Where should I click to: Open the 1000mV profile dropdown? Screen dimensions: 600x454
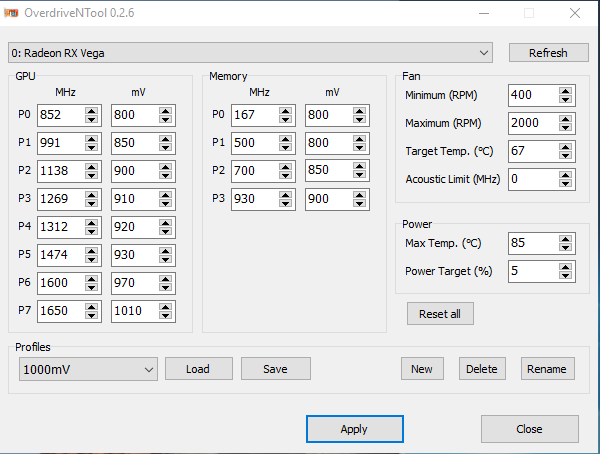click(x=88, y=369)
